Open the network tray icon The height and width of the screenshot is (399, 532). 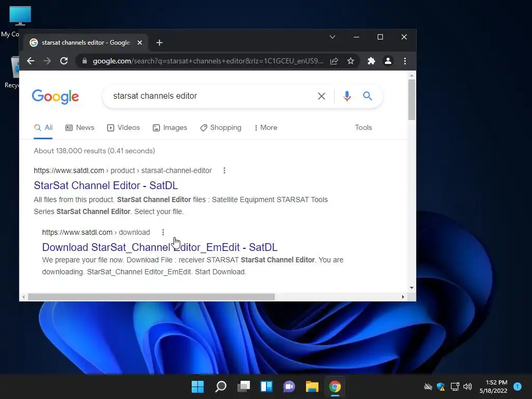pos(455,387)
